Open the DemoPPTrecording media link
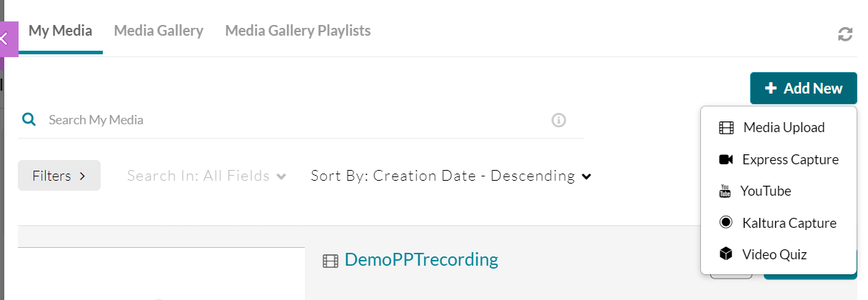The height and width of the screenshot is (300, 868). [421, 259]
